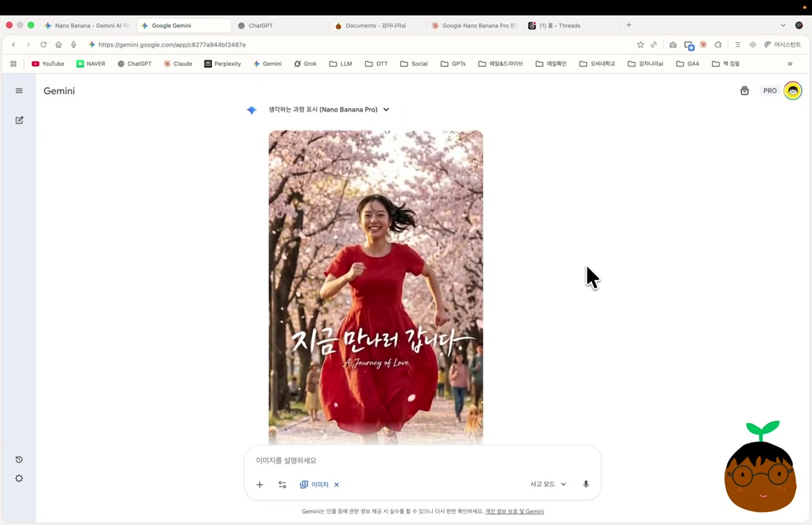Screen dimensions: 812x525
Task: Click the Claude extension icon in toolbar
Action: click(703, 44)
